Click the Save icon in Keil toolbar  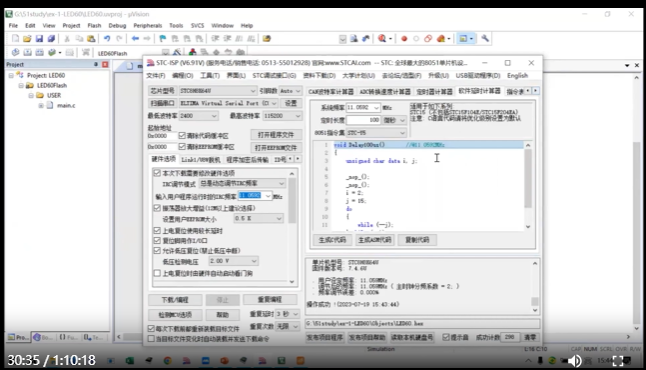(39, 39)
